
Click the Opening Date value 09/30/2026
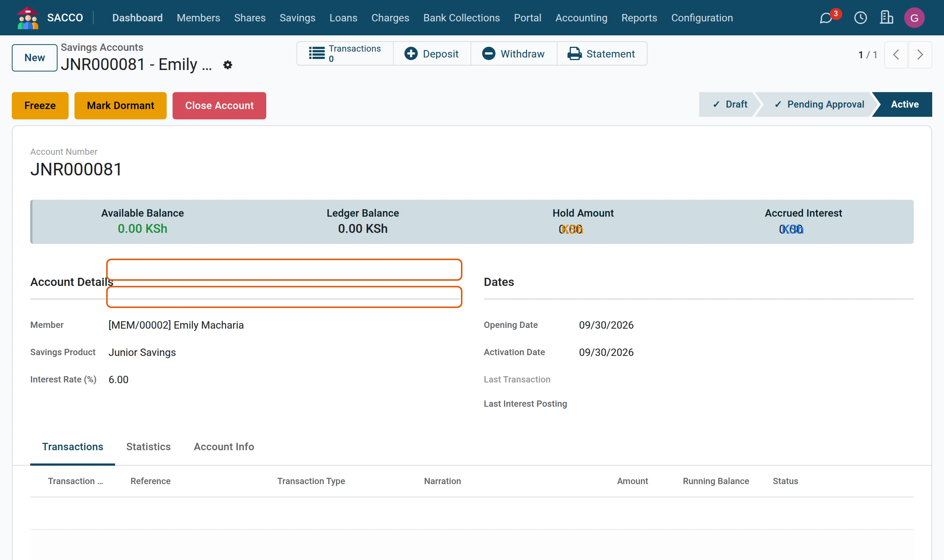point(606,325)
